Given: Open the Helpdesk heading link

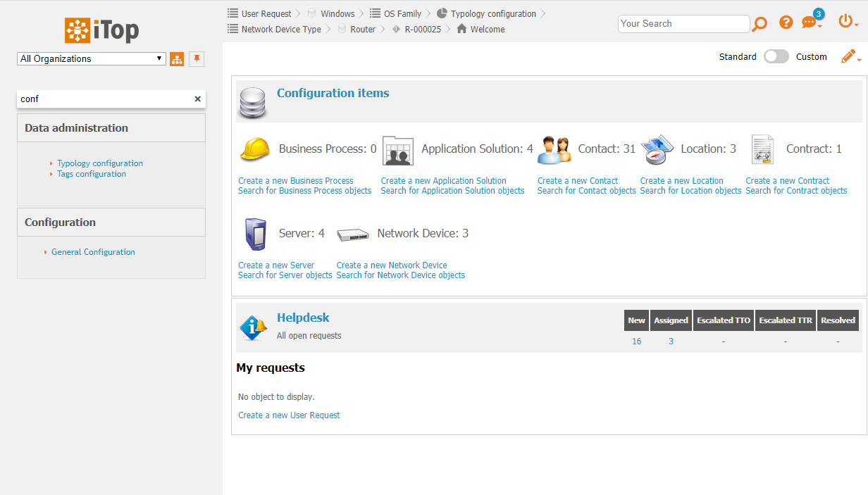Looking at the screenshot, I should tap(303, 318).
